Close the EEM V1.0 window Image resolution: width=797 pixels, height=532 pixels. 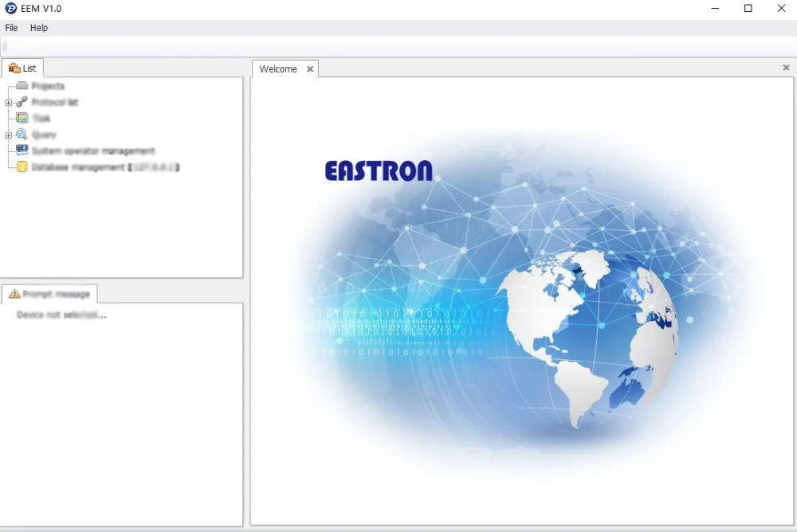[781, 9]
